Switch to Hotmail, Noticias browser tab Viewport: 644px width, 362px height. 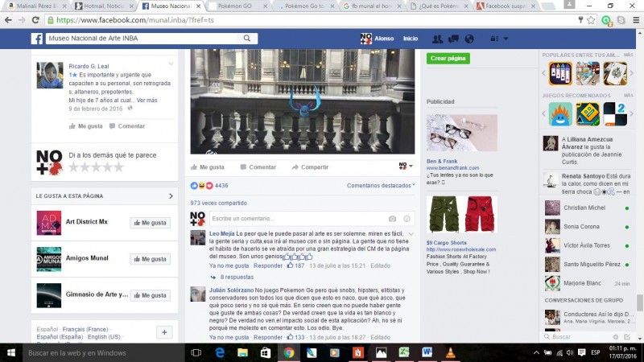[105, 6]
